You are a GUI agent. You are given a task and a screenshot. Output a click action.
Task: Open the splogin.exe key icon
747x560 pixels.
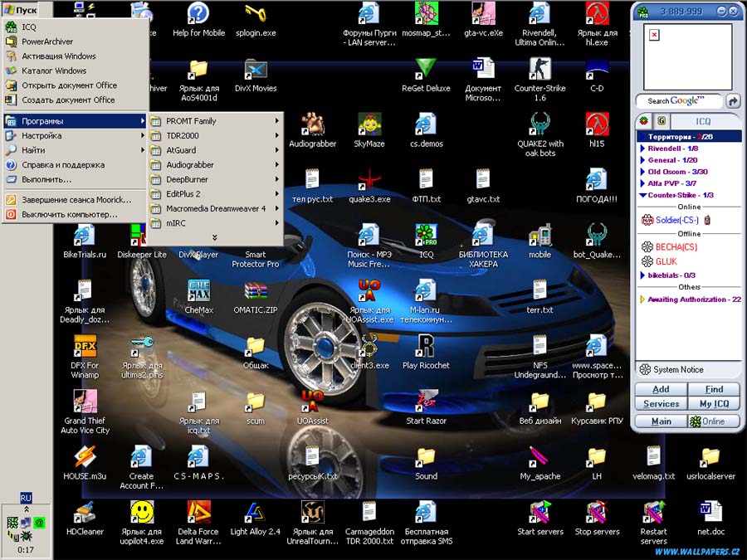(x=256, y=14)
